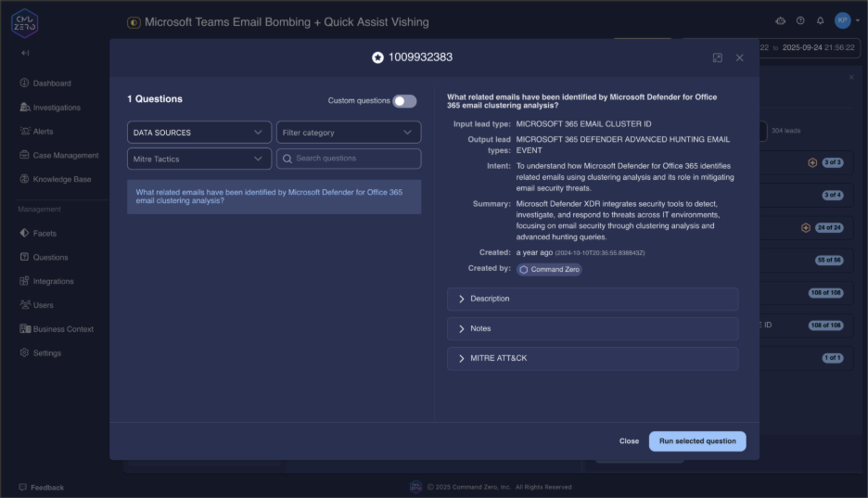This screenshot has width=868, height=498.
Task: Click hexagon icon beside 24 of 24
Action: [806, 228]
